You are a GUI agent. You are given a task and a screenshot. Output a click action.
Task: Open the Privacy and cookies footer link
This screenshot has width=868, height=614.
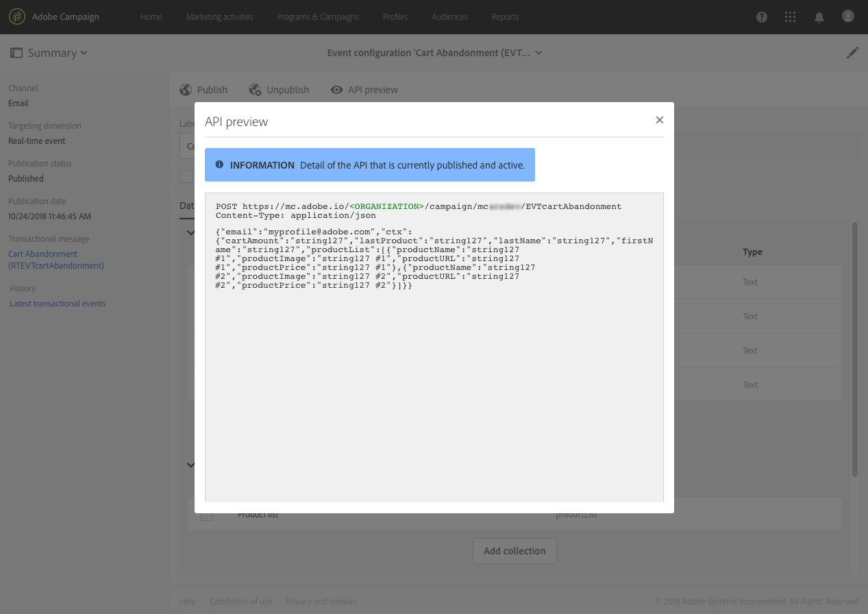[x=321, y=602]
